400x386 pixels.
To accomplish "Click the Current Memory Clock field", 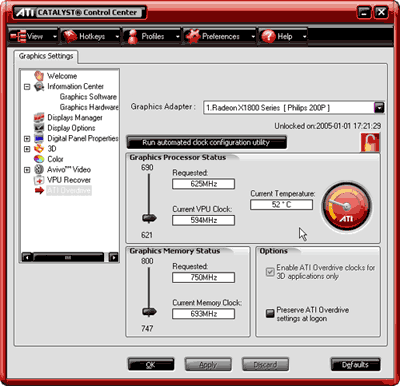I will pyautogui.click(x=203, y=314).
